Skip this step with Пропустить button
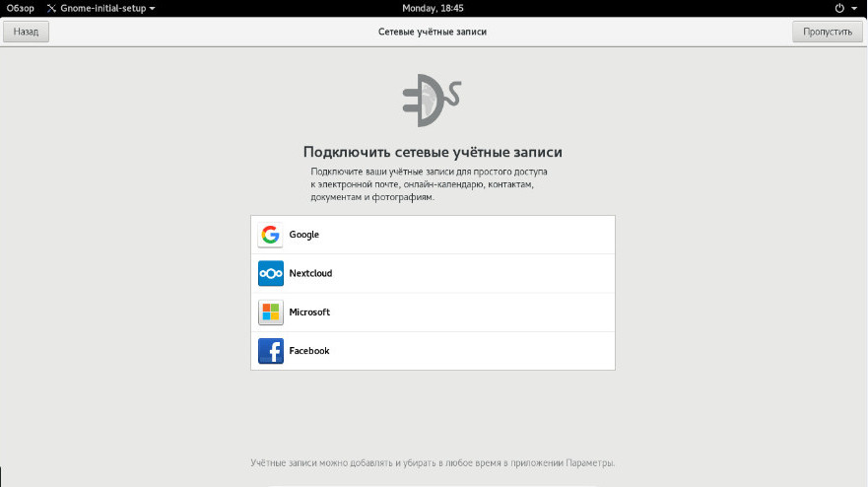 point(827,32)
